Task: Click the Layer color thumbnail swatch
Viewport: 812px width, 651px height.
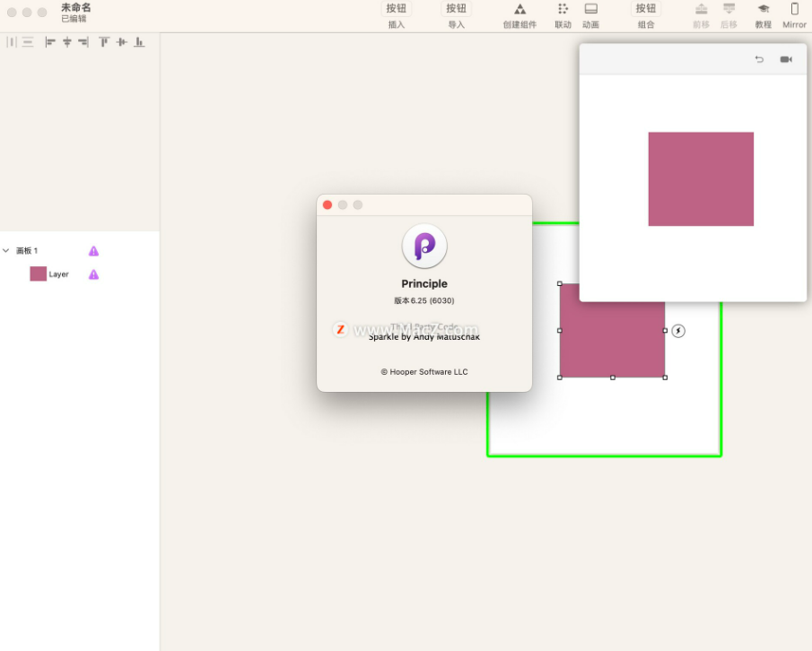Action: pyautogui.click(x=39, y=273)
